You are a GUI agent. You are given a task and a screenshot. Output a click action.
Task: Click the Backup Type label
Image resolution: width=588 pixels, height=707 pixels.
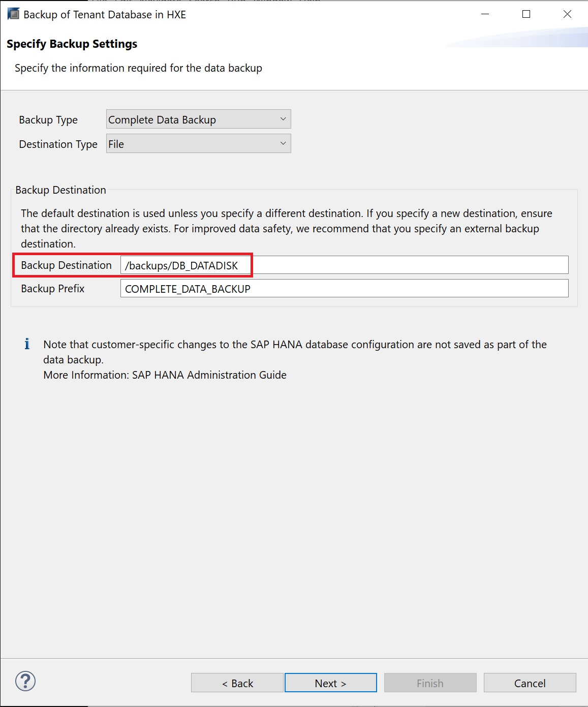click(x=48, y=120)
